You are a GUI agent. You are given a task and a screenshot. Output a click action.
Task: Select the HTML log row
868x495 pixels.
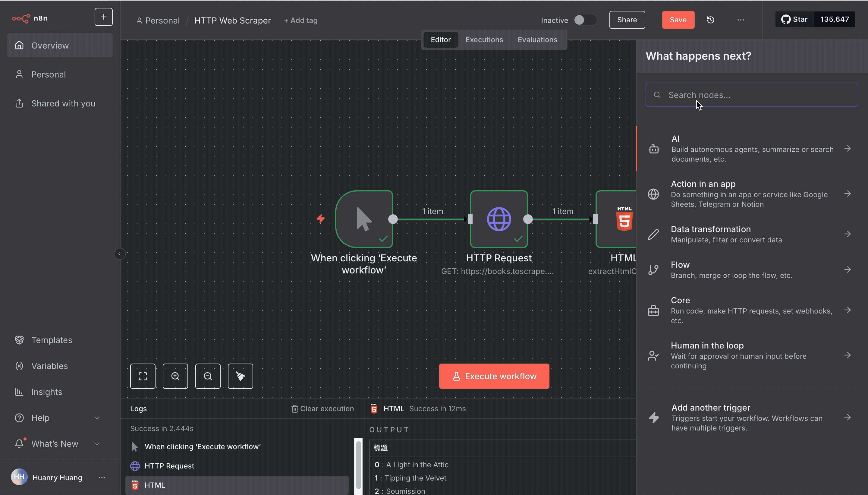237,485
